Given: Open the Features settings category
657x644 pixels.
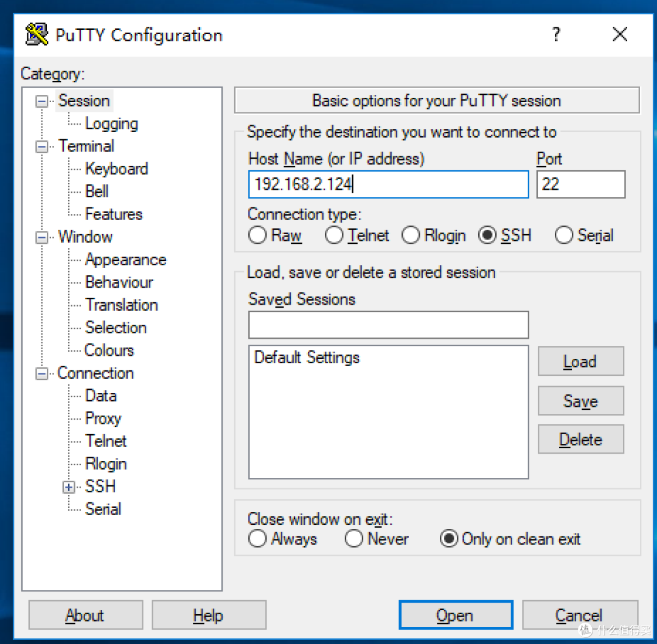Looking at the screenshot, I should coord(114,214).
